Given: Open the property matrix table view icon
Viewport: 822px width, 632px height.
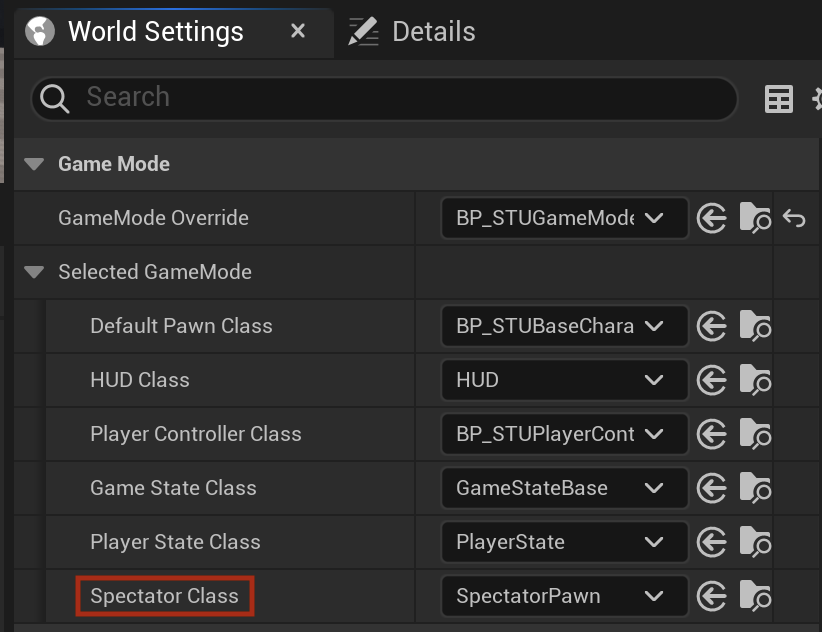Looking at the screenshot, I should coord(778,99).
